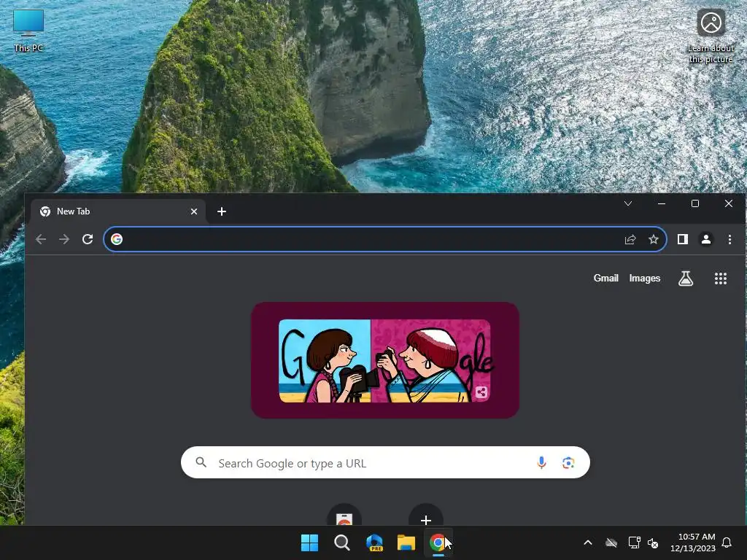Select the New Tab tab
Viewport: 747px width, 560px height.
[117, 211]
